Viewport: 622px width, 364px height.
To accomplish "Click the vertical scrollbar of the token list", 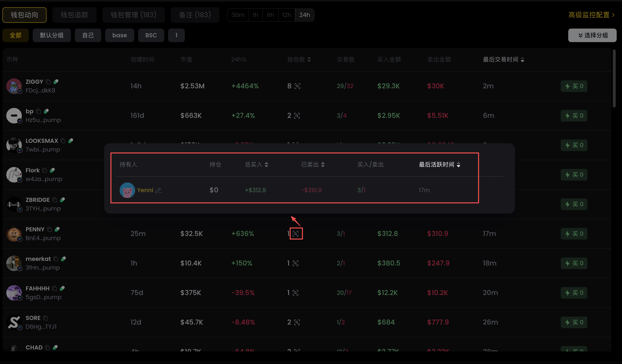I will click(x=614, y=78).
